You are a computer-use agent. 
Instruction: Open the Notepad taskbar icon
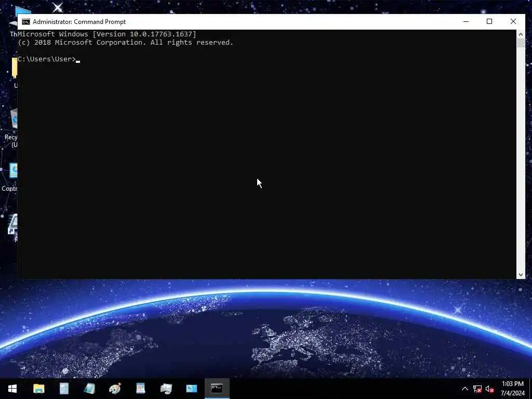(89, 389)
